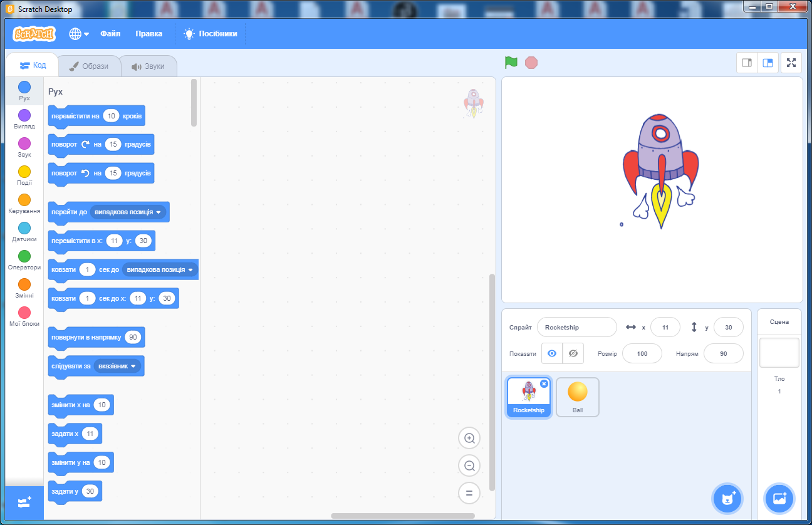
Task: Click the Розмір size field
Action: 642,353
